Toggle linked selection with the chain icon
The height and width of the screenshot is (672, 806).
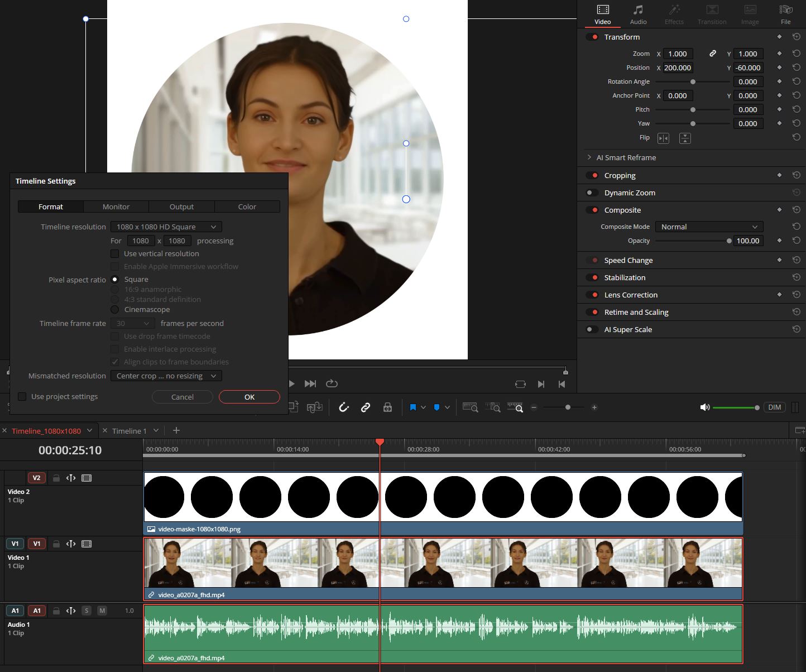click(x=366, y=407)
